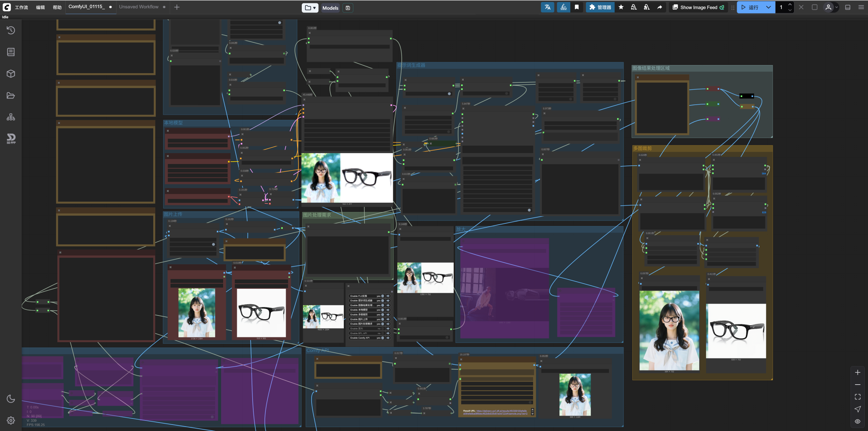Increase the batch count stepper
The height and width of the screenshot is (431, 868).
pos(790,4)
